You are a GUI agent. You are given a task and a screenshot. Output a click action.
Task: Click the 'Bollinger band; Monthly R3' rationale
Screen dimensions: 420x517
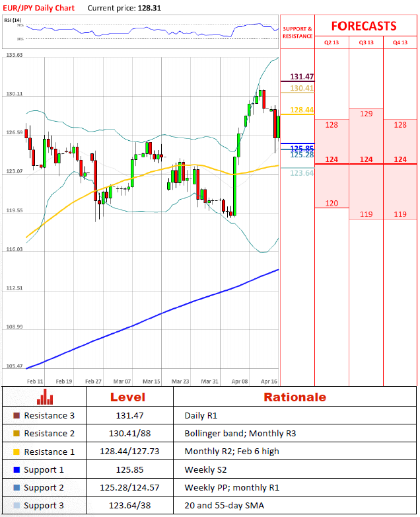[240, 433]
